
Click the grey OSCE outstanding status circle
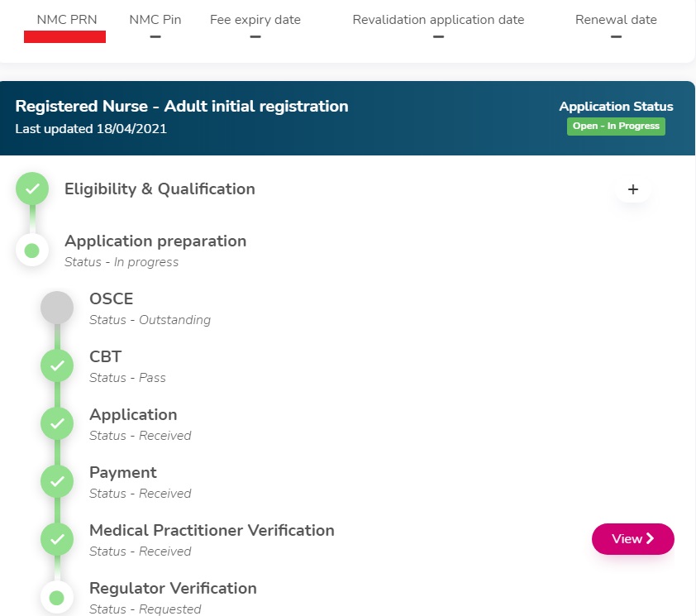coord(57,308)
